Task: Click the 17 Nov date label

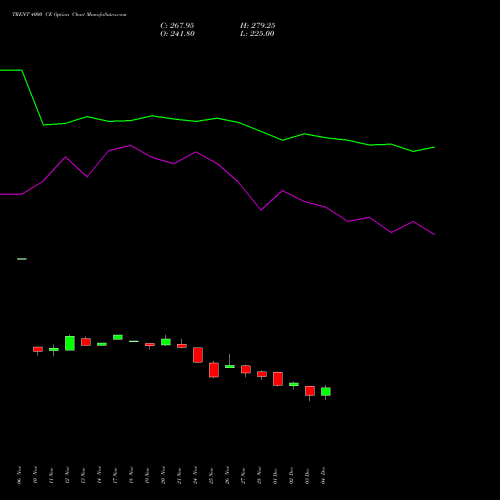Action: [115, 475]
